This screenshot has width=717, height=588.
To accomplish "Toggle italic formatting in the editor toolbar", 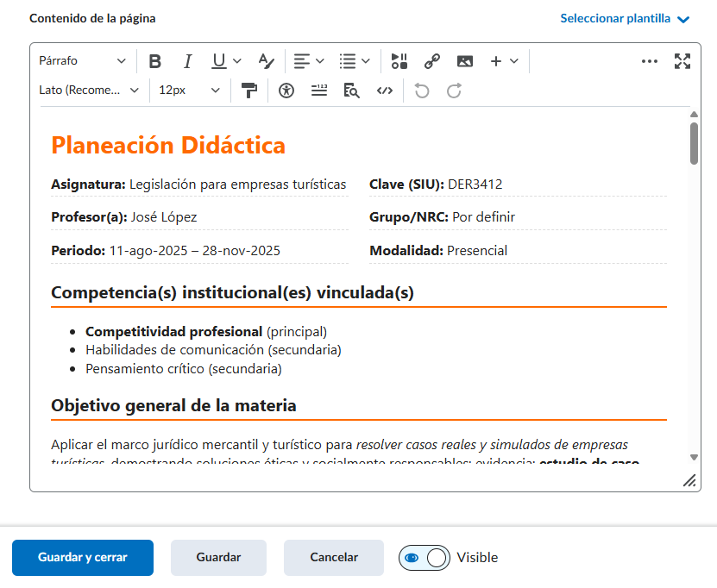I will click(x=187, y=61).
